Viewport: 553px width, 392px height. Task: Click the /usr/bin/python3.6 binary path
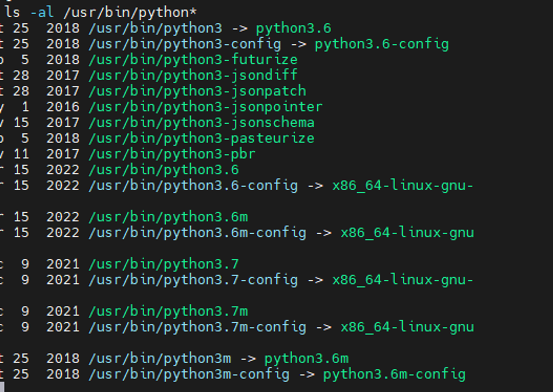click(x=164, y=170)
